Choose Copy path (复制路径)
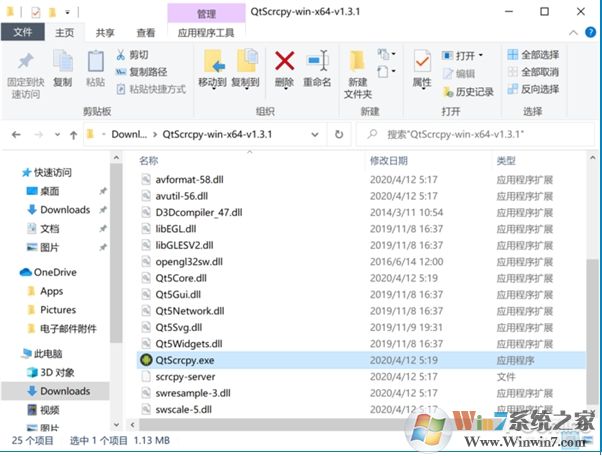This screenshot has width=602, height=456. (141, 72)
